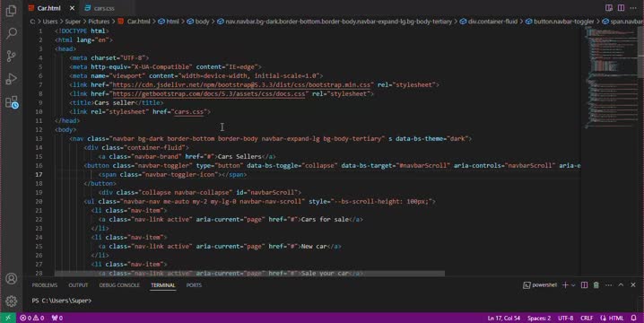Click the Pictures breadcrumb segment
Image resolution: width=644 pixels, height=323 pixels.
(x=99, y=22)
